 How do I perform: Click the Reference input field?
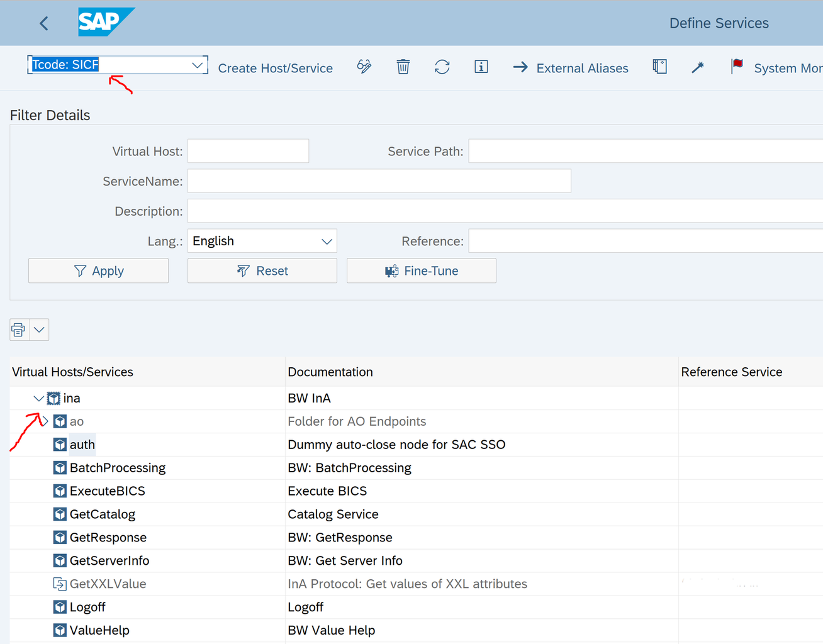pyautogui.click(x=646, y=241)
